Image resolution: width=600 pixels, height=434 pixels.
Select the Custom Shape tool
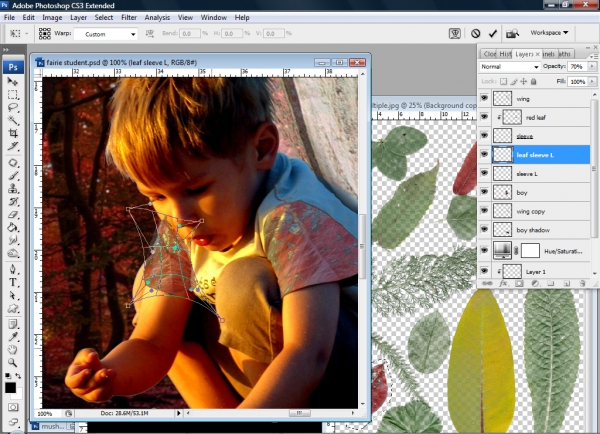click(x=13, y=308)
